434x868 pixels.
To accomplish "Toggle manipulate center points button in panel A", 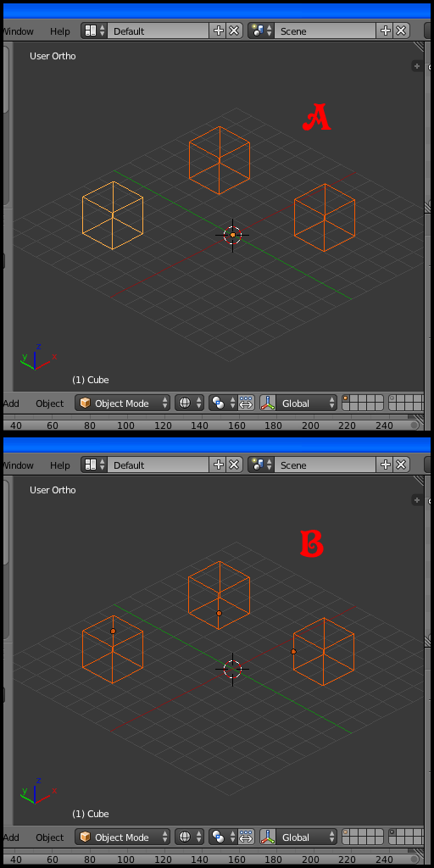I will point(247,403).
